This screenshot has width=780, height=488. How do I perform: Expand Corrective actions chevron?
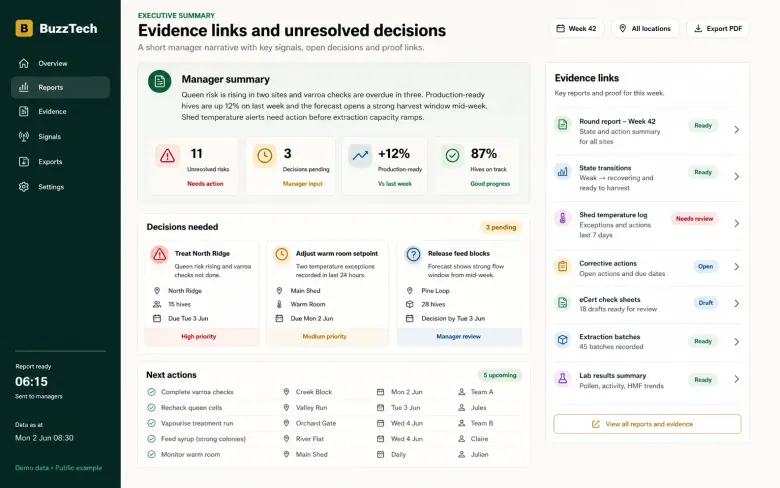(737, 267)
